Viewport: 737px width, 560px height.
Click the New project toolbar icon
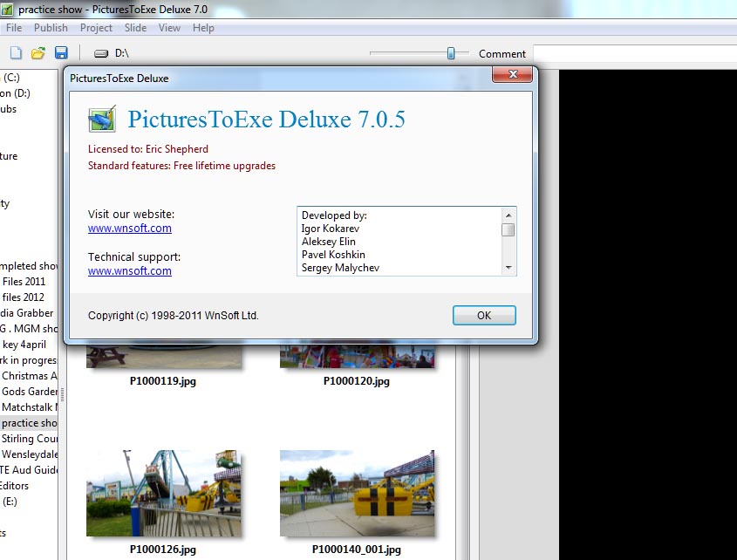(x=16, y=52)
